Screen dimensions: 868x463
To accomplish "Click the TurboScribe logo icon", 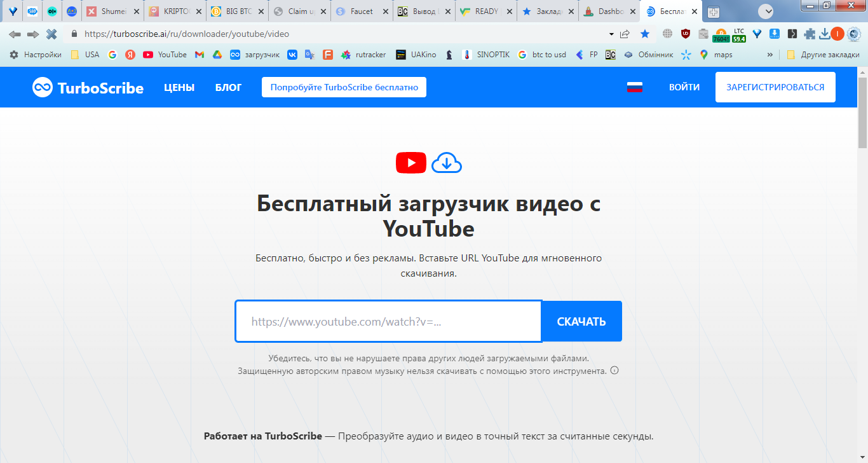I will [x=43, y=87].
